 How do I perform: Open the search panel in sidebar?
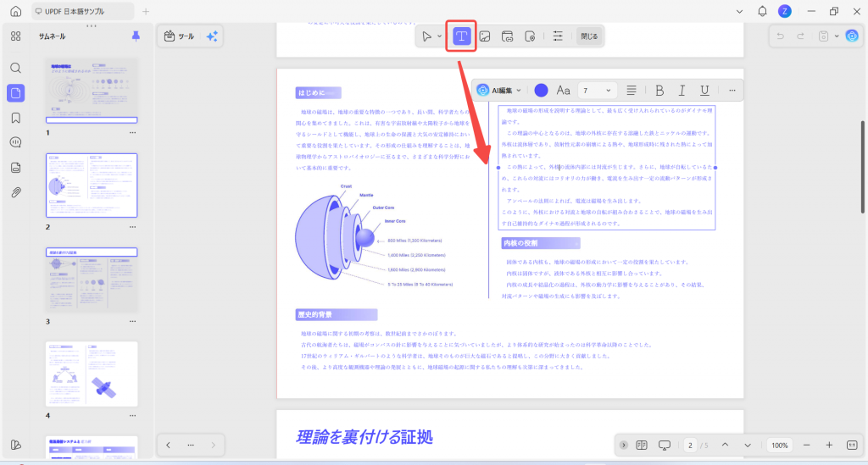point(15,68)
